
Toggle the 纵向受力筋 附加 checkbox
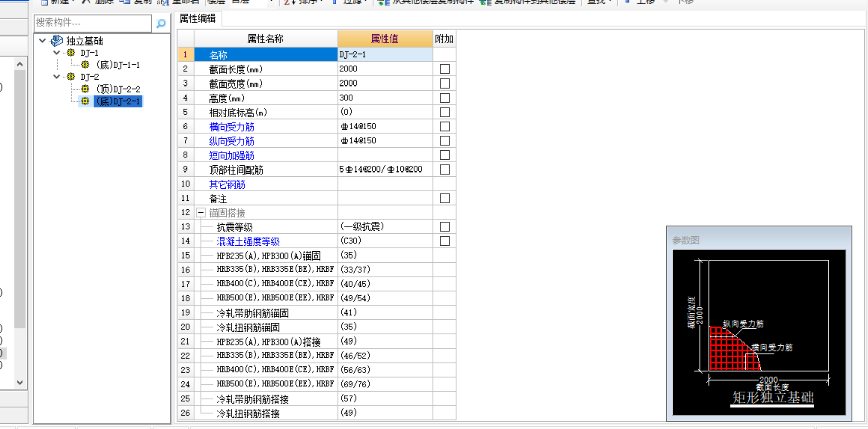445,141
